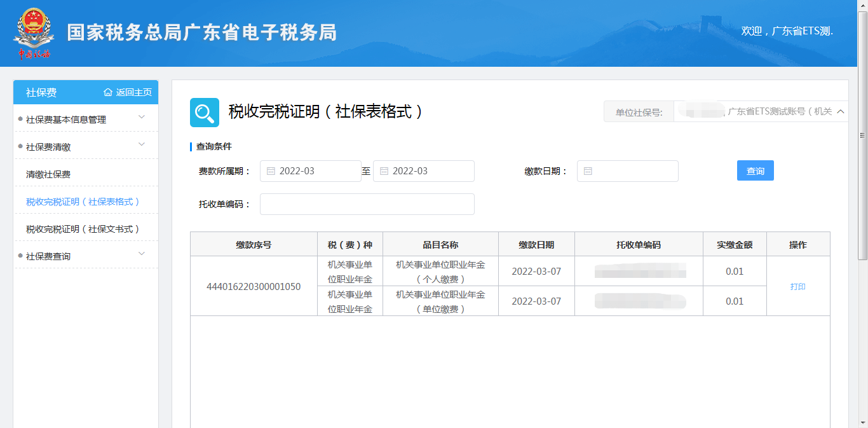The height and width of the screenshot is (428, 868).
Task: Click payment serial number 444016220300001050 cell
Action: [254, 287]
